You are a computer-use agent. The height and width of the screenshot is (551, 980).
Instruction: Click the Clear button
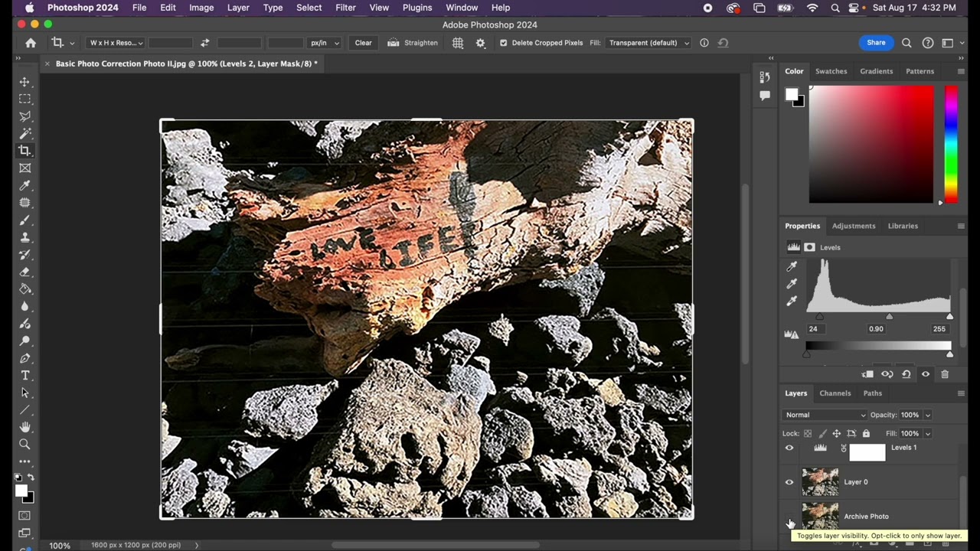(x=364, y=43)
